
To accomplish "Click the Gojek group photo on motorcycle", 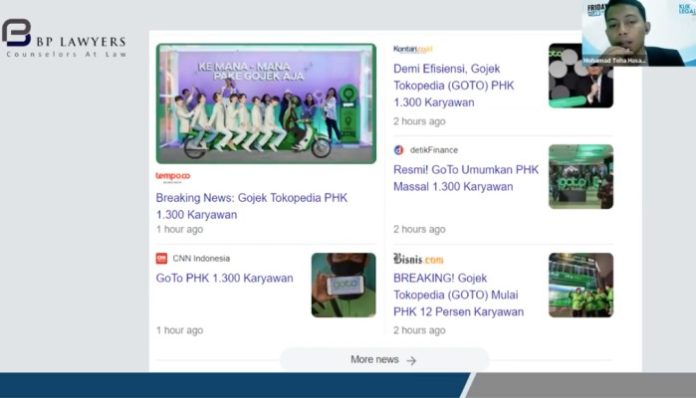I will [x=266, y=103].
